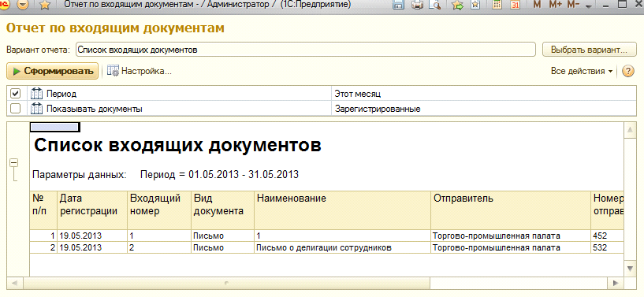Click the Наименование column header
Screen dimensions: 644x297
tap(342, 210)
